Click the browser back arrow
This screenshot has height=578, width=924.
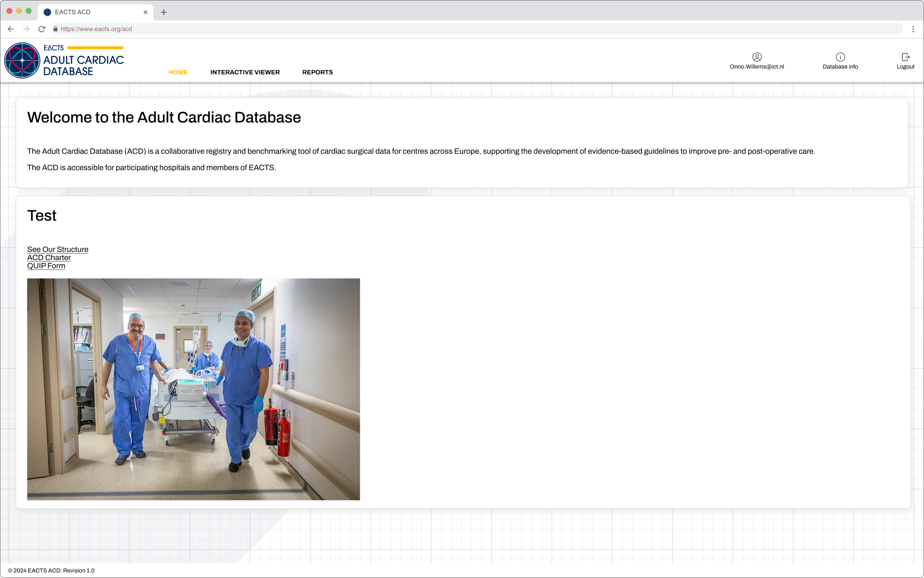11,29
